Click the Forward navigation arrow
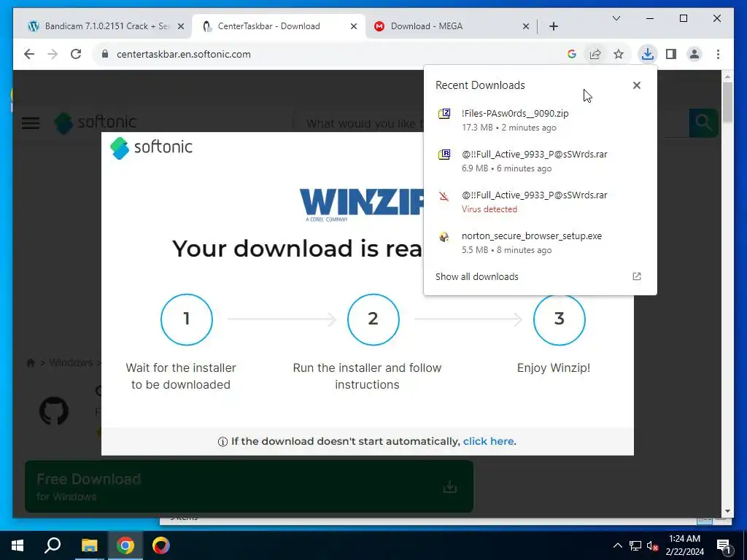 (53, 54)
